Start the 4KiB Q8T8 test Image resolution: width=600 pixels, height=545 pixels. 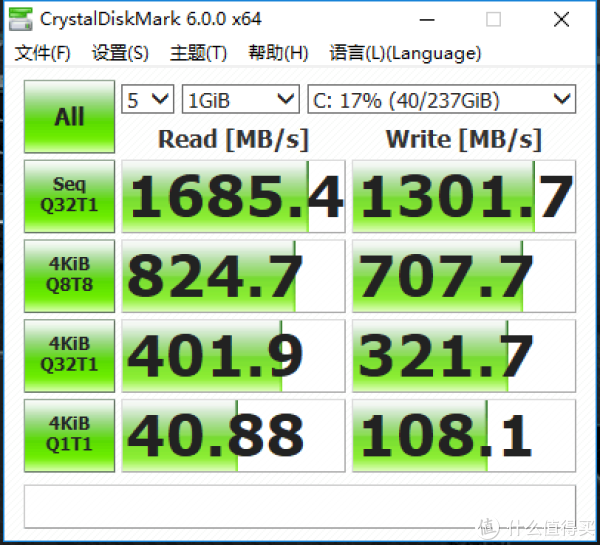click(69, 276)
